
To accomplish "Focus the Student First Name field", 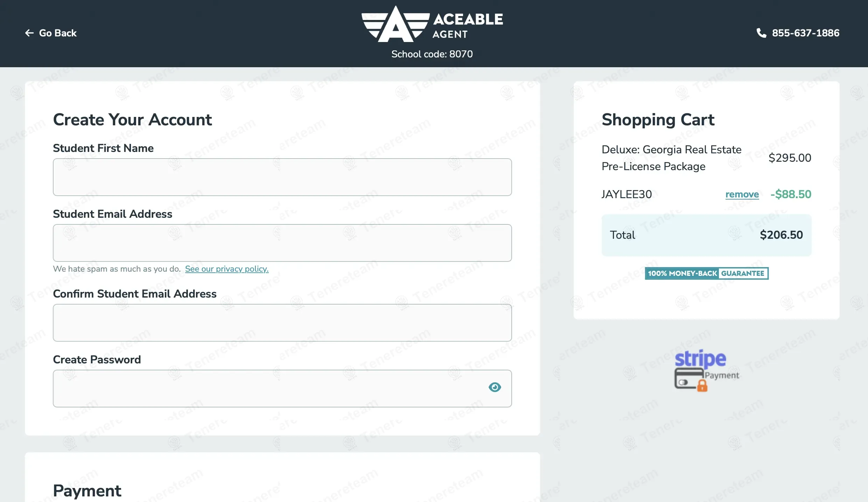I will [282, 177].
